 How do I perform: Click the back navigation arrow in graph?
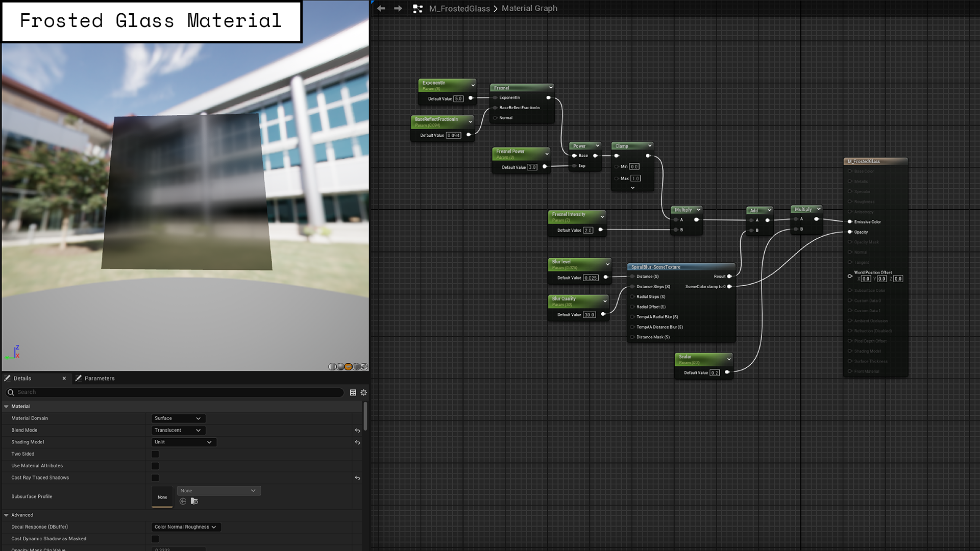click(381, 9)
